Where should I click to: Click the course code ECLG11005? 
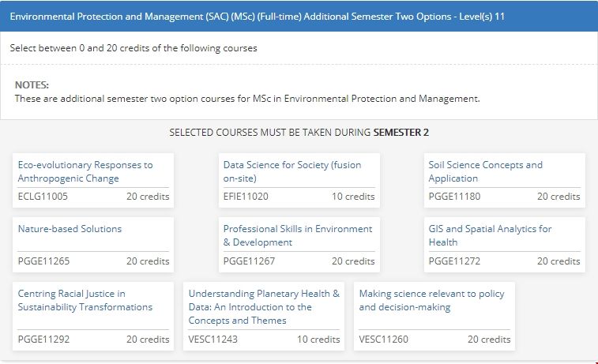43,197
